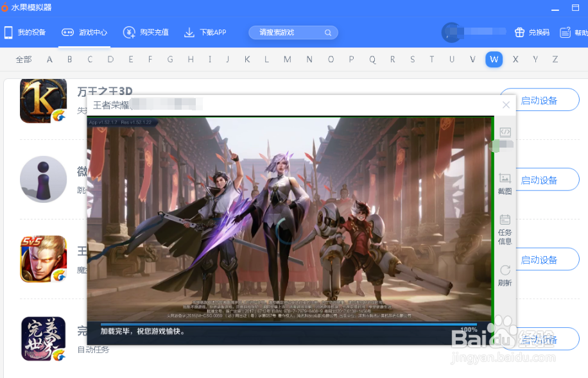Filter games by letter F
The height and width of the screenshot is (378, 588).
click(150, 59)
